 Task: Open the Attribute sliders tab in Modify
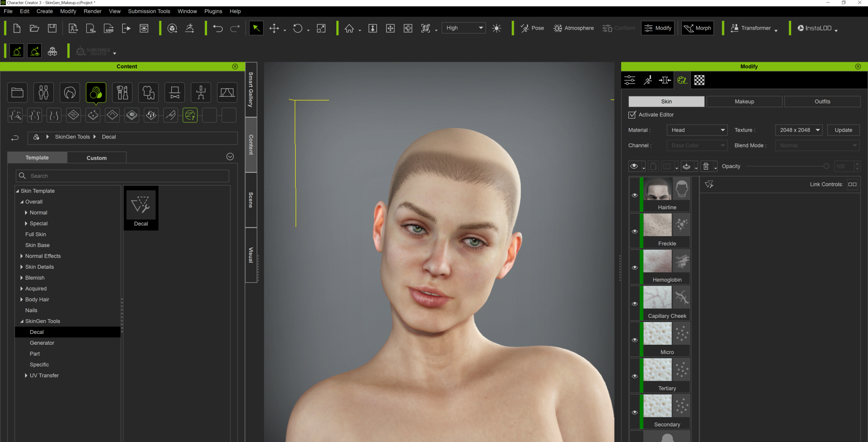[x=630, y=80]
